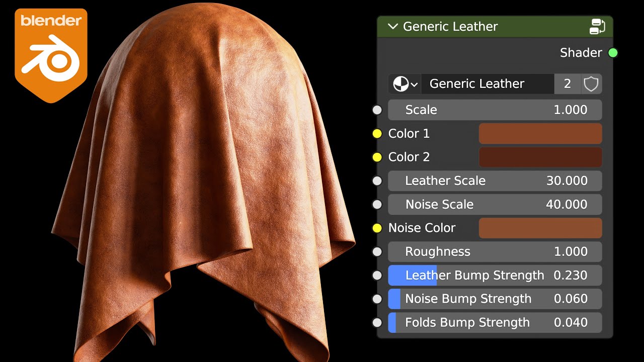Click the Roughness input socket
Viewport: 644px width, 362px height.
point(377,252)
